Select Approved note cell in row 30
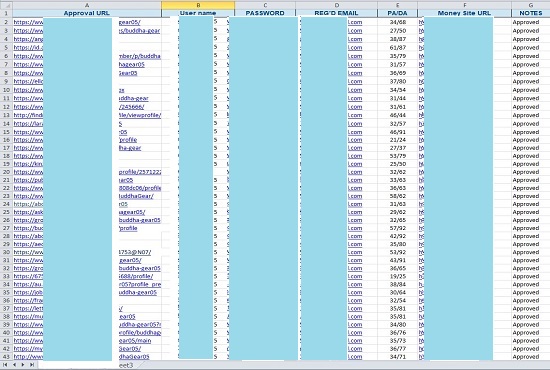550x370 pixels. click(x=525, y=252)
